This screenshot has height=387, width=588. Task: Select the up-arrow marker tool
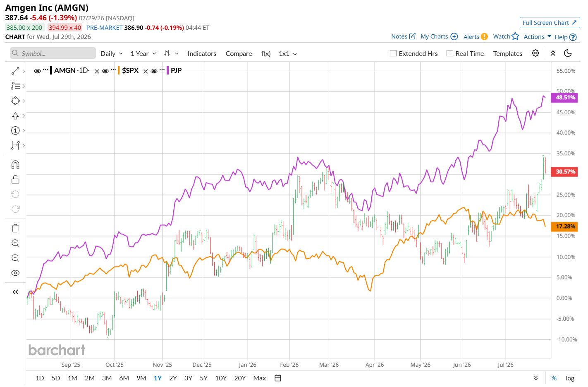pos(15,115)
